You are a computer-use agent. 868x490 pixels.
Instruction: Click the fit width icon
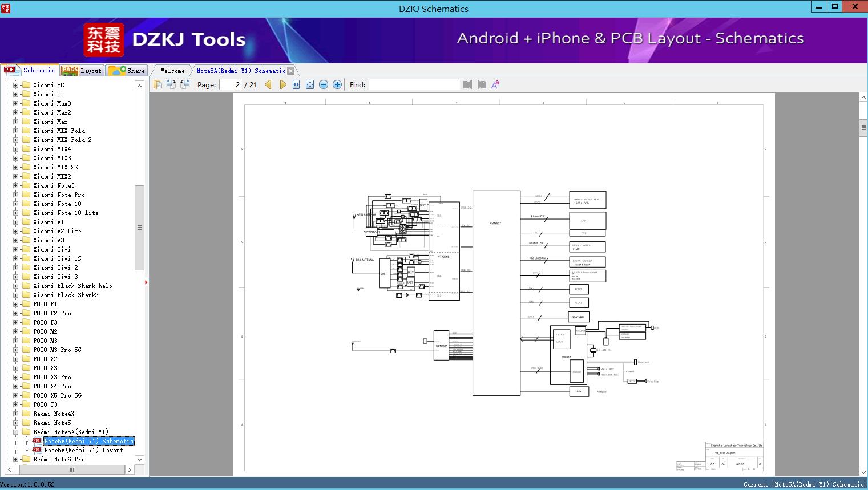click(296, 84)
